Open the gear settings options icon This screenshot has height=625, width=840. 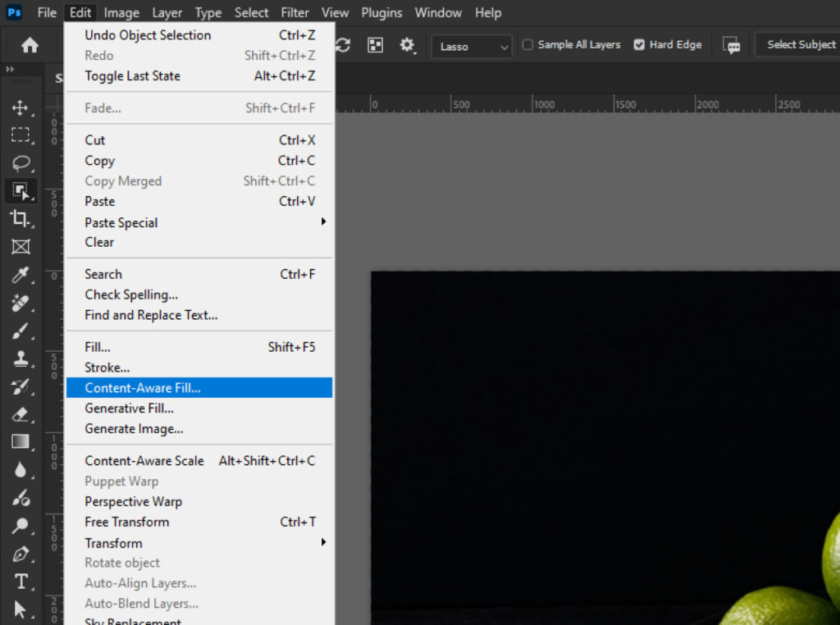[407, 45]
